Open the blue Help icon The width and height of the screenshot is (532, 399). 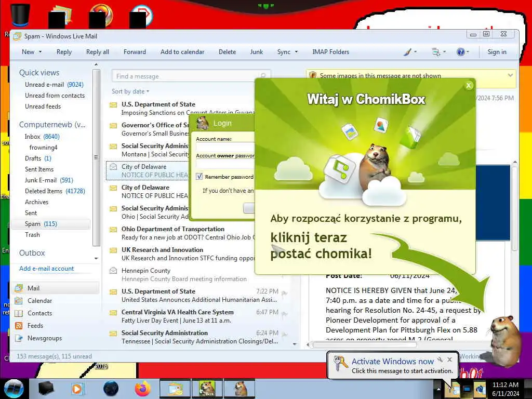460,52
